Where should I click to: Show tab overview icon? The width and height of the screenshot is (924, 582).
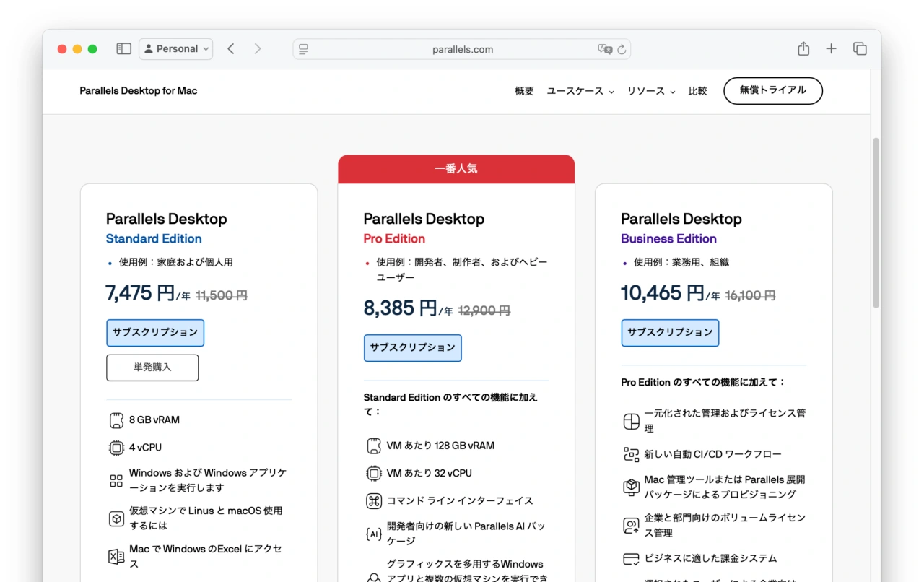860,49
